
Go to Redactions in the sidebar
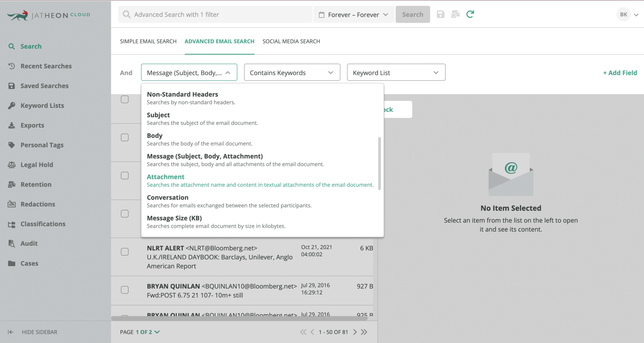coord(38,204)
